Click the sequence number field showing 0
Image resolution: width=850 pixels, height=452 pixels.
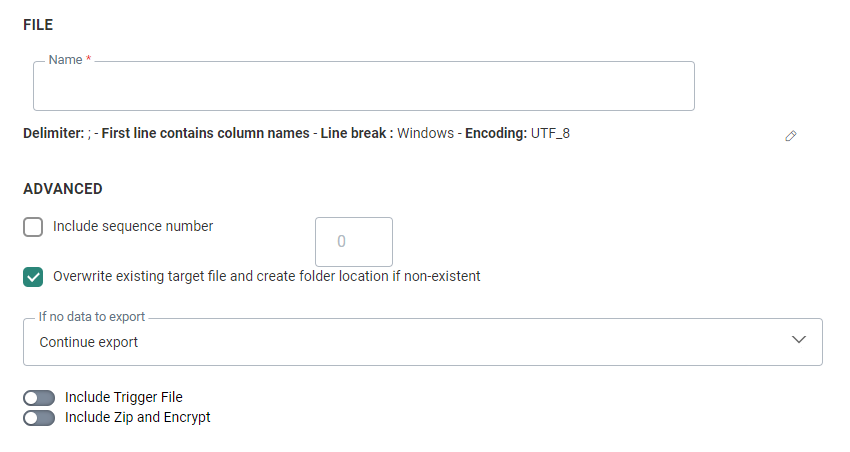tap(354, 241)
